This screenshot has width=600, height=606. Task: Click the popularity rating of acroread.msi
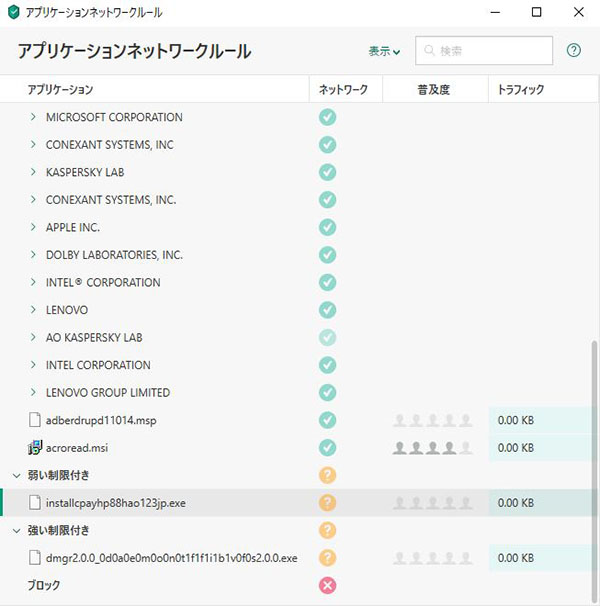(x=433, y=448)
